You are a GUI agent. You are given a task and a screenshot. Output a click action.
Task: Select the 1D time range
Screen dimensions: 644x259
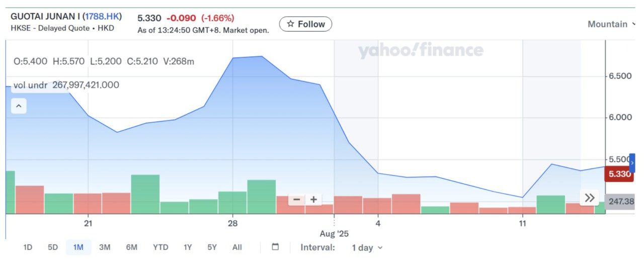coord(28,247)
